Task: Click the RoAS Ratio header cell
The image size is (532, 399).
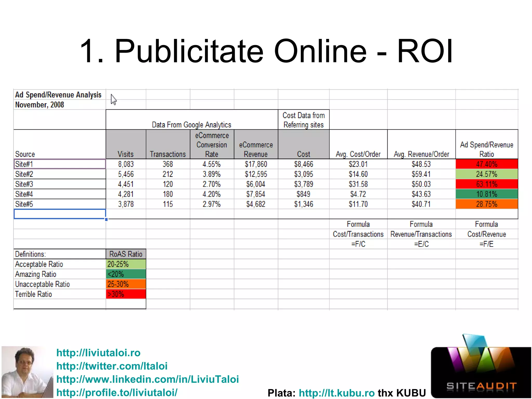Action: pos(126,254)
